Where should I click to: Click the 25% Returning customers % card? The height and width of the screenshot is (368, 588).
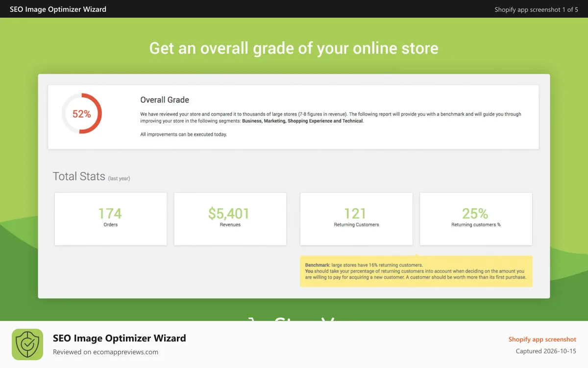(x=476, y=219)
